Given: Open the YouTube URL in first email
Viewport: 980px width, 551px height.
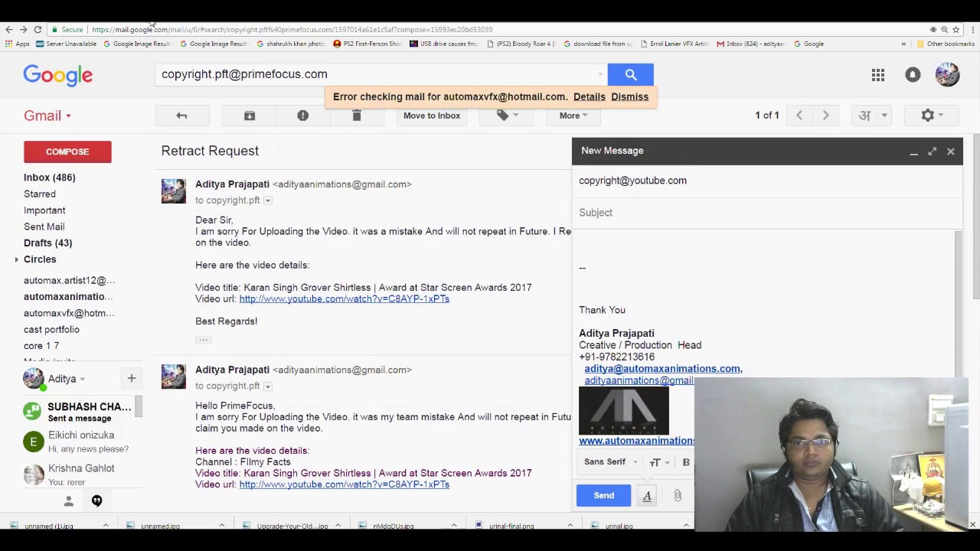Looking at the screenshot, I should click(x=344, y=298).
